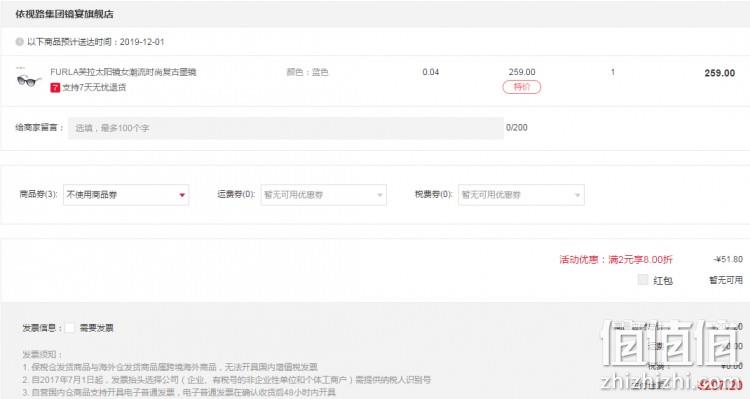Enable the 需要发票 invoice checkbox

pyautogui.click(x=70, y=328)
